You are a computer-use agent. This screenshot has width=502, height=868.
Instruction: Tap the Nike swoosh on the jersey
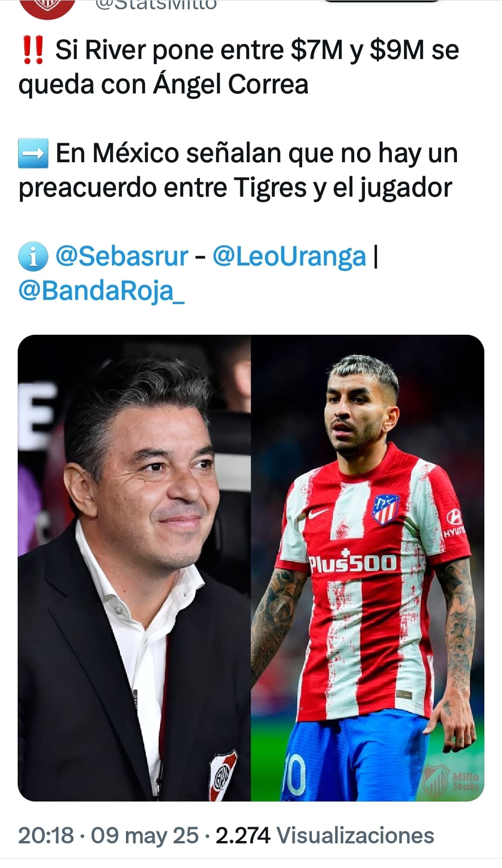point(319,514)
